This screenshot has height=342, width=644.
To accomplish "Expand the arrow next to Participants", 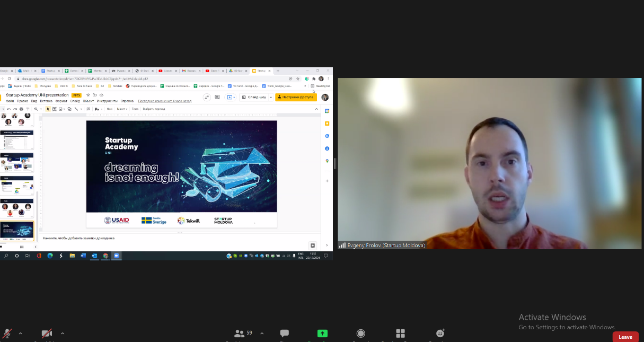I will (262, 334).
